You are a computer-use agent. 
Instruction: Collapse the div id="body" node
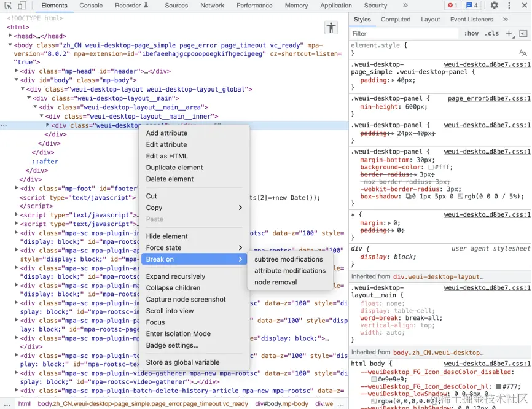pyautogui.click(x=17, y=80)
